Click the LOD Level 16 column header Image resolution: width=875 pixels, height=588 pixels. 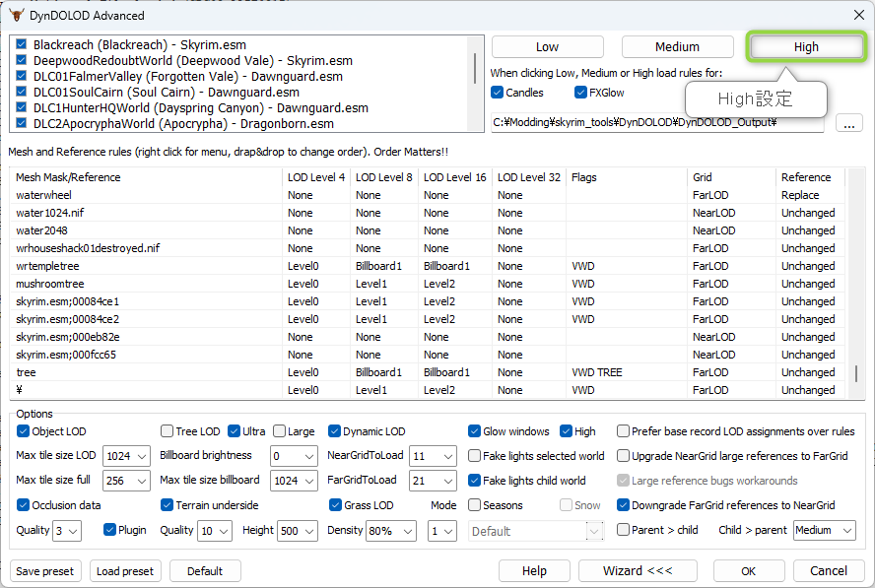point(455,177)
